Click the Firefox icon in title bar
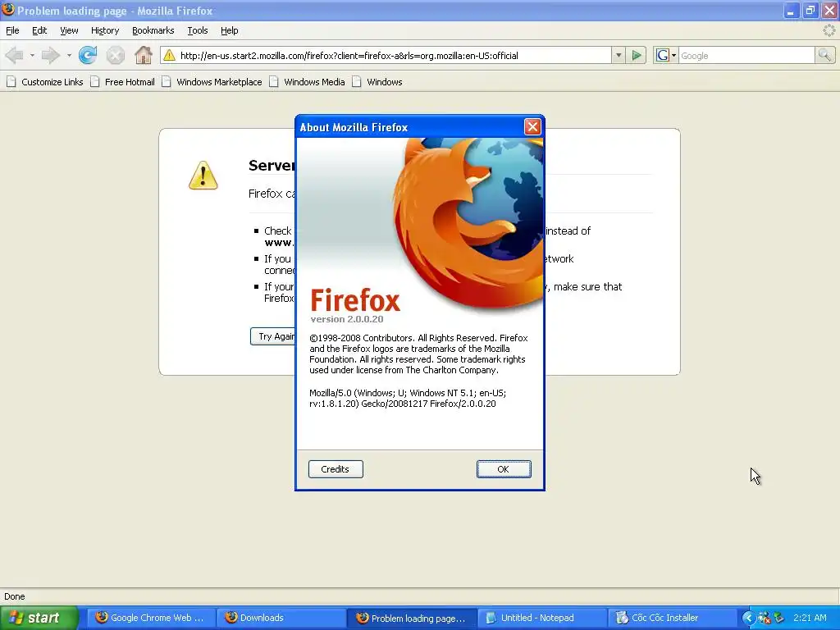Viewport: 840px width, 630px height. pos(8,10)
